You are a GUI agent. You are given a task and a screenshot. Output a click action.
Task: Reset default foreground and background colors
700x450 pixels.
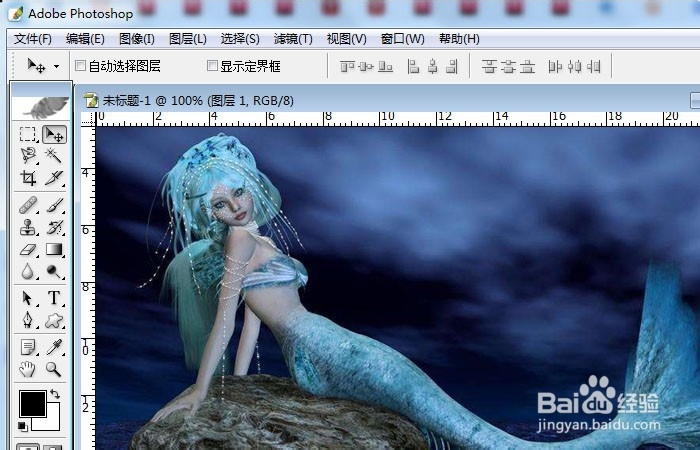[x=22, y=426]
